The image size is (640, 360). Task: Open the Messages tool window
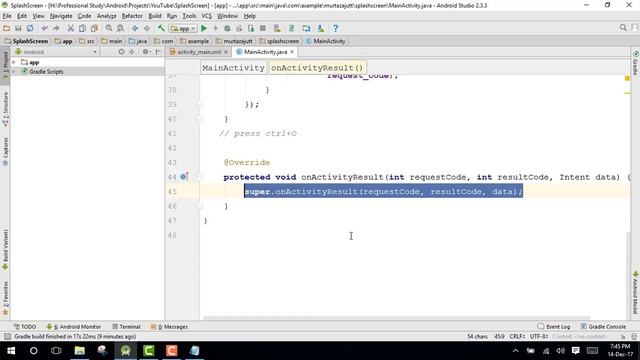[x=169, y=327]
